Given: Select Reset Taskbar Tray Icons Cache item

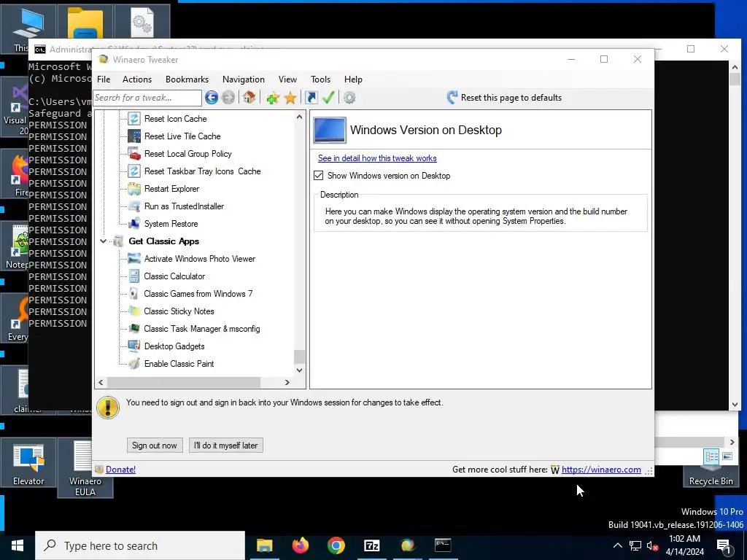Looking at the screenshot, I should [203, 171].
